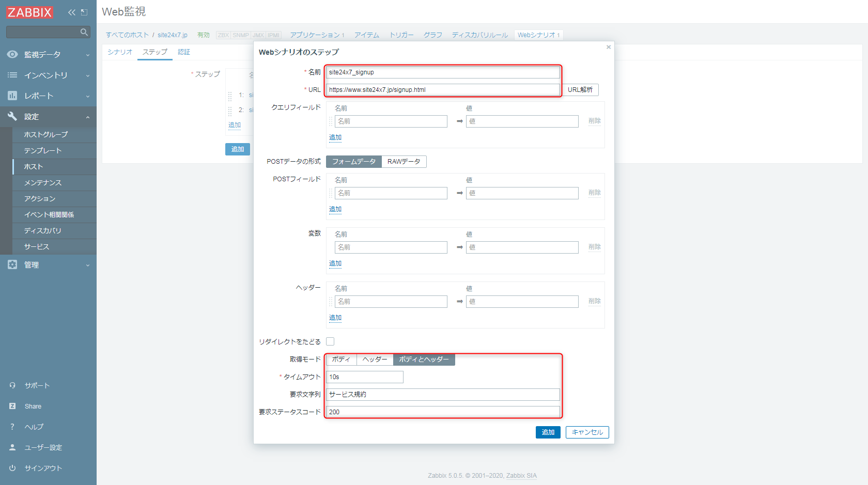Viewport: 868px width, 485px height.
Task: Expand the 監視データ menu chevron
Action: click(x=88, y=55)
